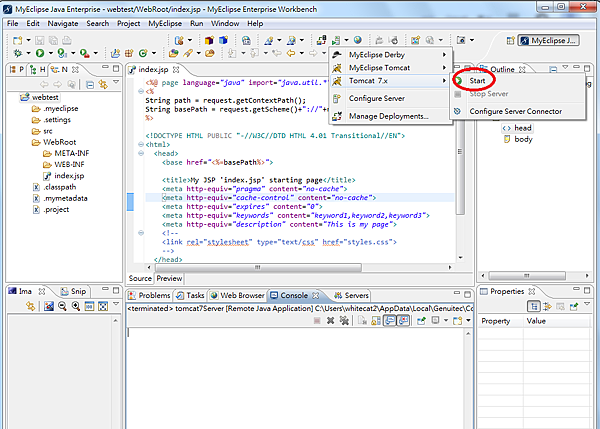Click the Debug bug icon in toolbar
This screenshot has width=600, height=429.
coord(18,53)
